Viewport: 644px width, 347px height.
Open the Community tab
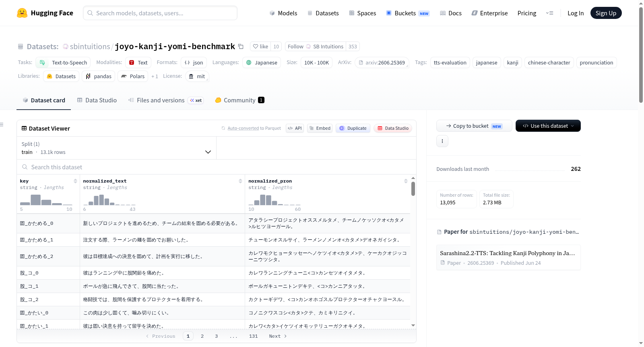click(x=239, y=100)
